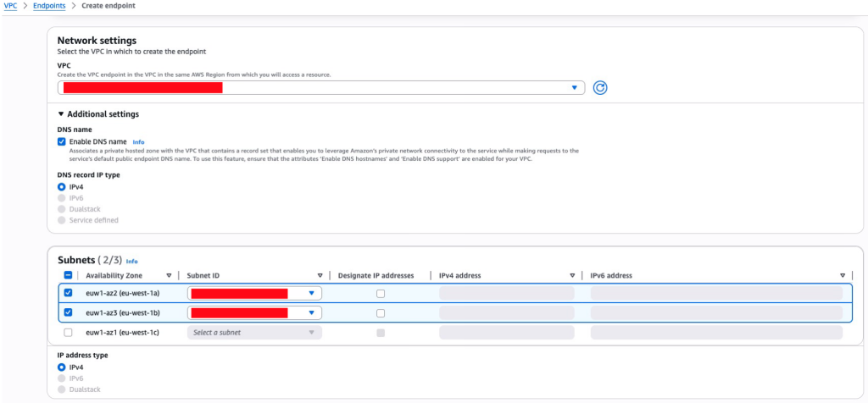Sort by Availability Zone column arrow
The height and width of the screenshot is (403, 868).
pos(169,275)
